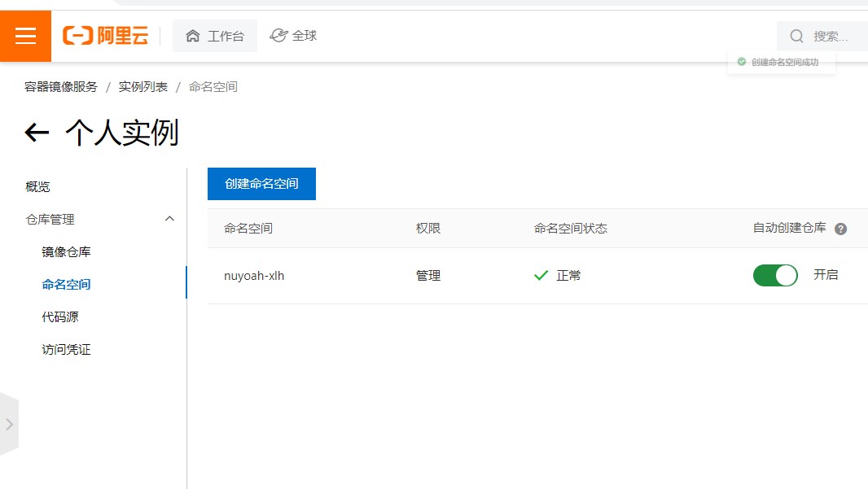Click the 正常 status text
Image resolution: width=868 pixels, height=489 pixels.
568,276
